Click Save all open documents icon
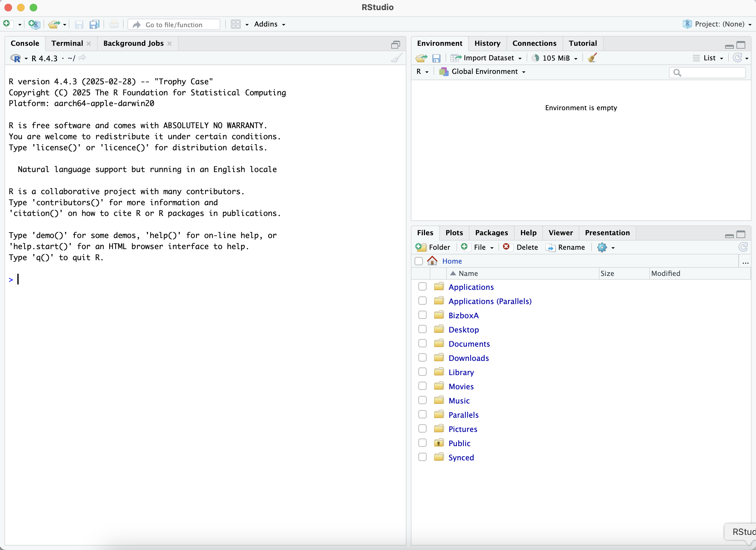The width and height of the screenshot is (756, 550). tap(94, 24)
